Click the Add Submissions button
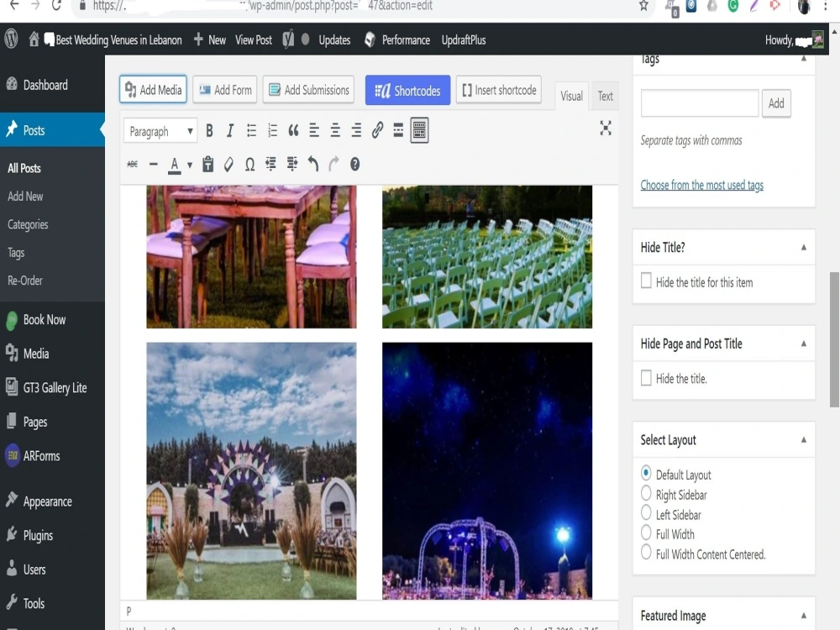This screenshot has height=630, width=840. click(308, 90)
